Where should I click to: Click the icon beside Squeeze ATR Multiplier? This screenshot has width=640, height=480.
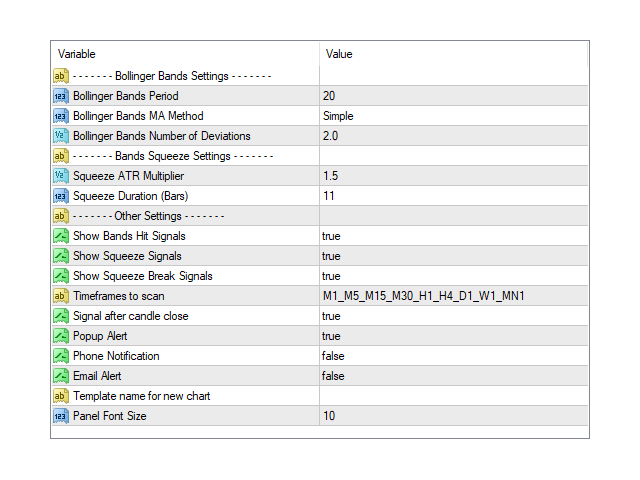(x=60, y=176)
